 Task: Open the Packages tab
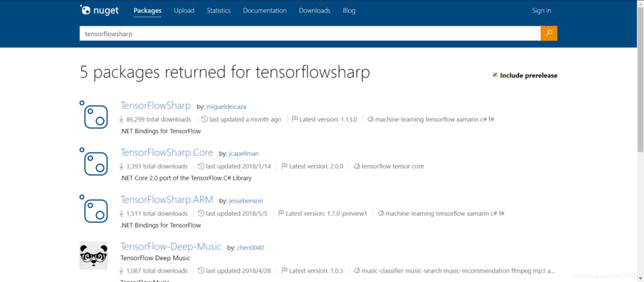(x=148, y=11)
